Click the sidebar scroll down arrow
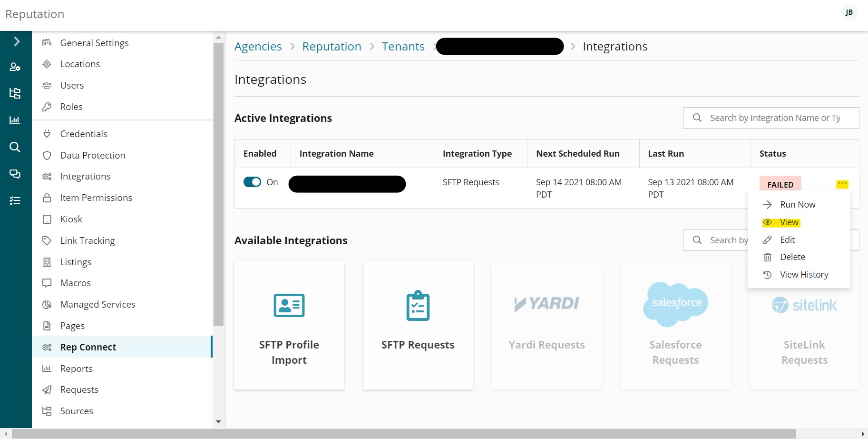This screenshot has width=868, height=439. [218, 422]
